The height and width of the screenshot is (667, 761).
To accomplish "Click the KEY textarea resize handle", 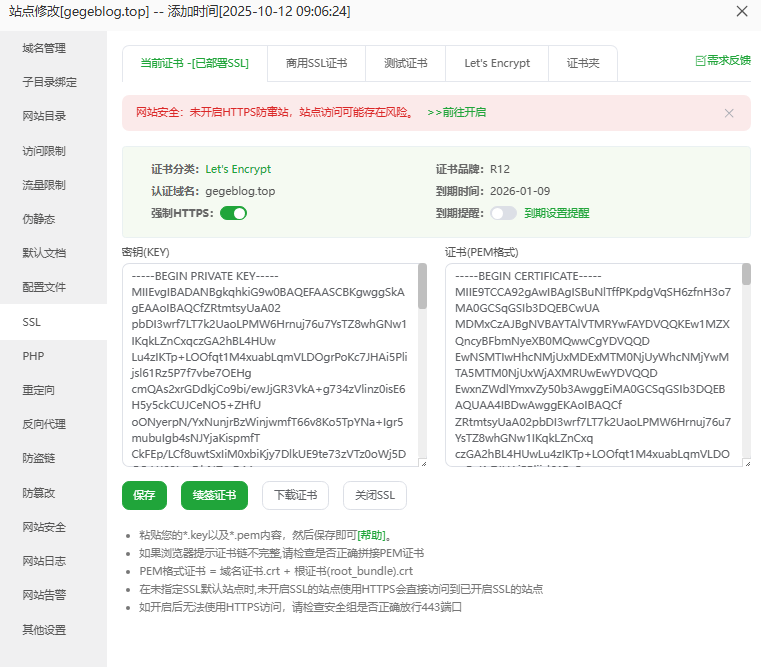I will tap(424, 464).
